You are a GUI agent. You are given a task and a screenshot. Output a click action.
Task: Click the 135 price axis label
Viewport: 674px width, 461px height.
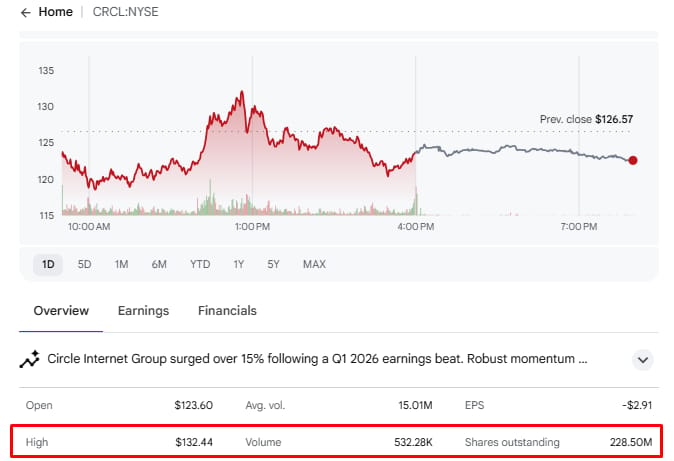[x=46, y=71]
